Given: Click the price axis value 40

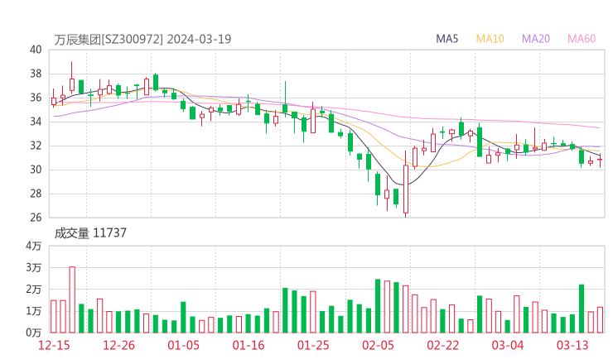Looking at the screenshot, I should click(36, 50).
